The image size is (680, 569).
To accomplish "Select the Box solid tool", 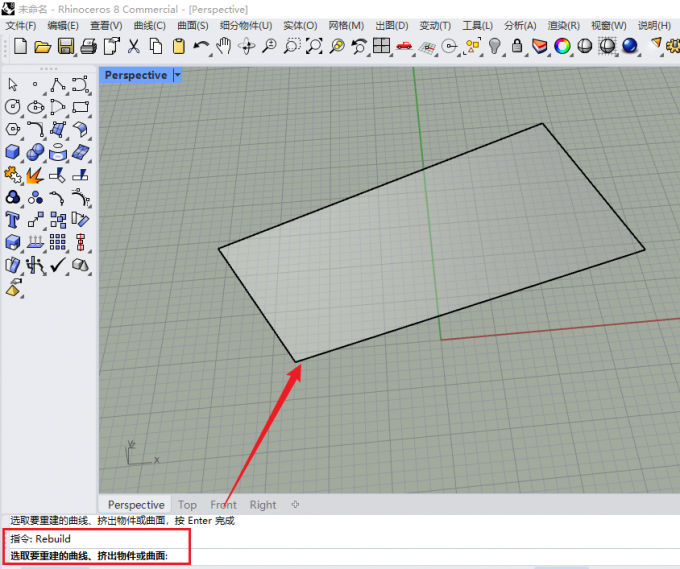I will pyautogui.click(x=13, y=152).
